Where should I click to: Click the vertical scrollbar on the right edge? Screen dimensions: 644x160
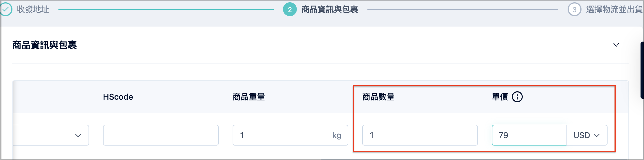tap(642, 70)
